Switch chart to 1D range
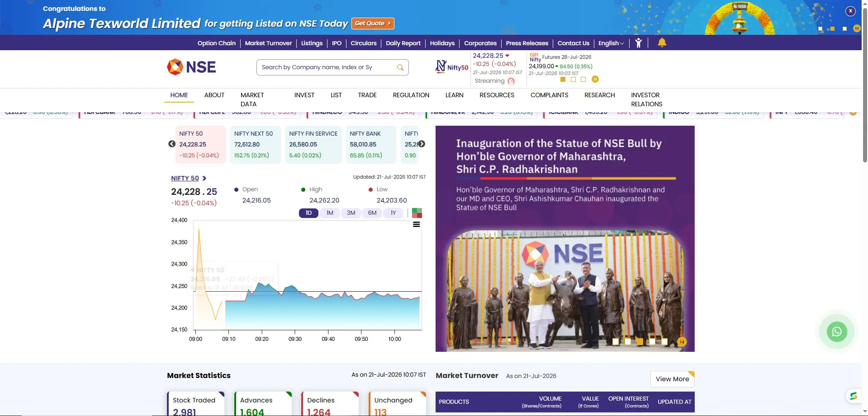 point(308,213)
